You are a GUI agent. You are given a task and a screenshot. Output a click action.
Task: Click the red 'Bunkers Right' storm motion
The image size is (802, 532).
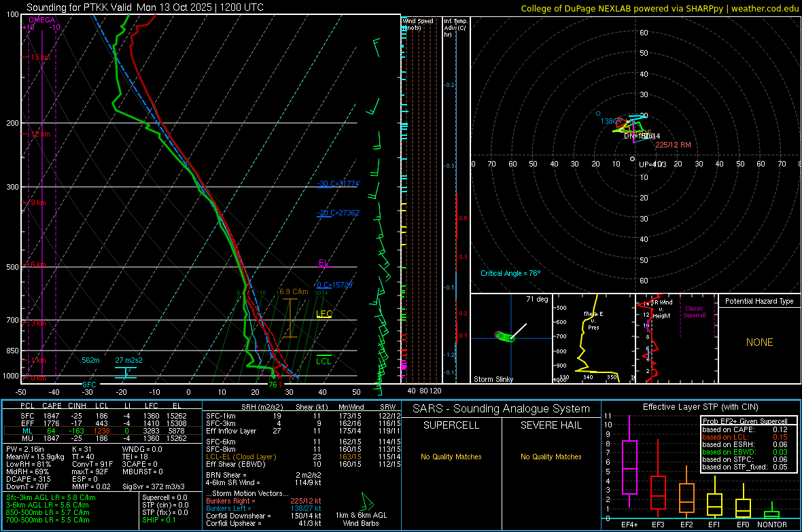pyautogui.click(x=264, y=501)
